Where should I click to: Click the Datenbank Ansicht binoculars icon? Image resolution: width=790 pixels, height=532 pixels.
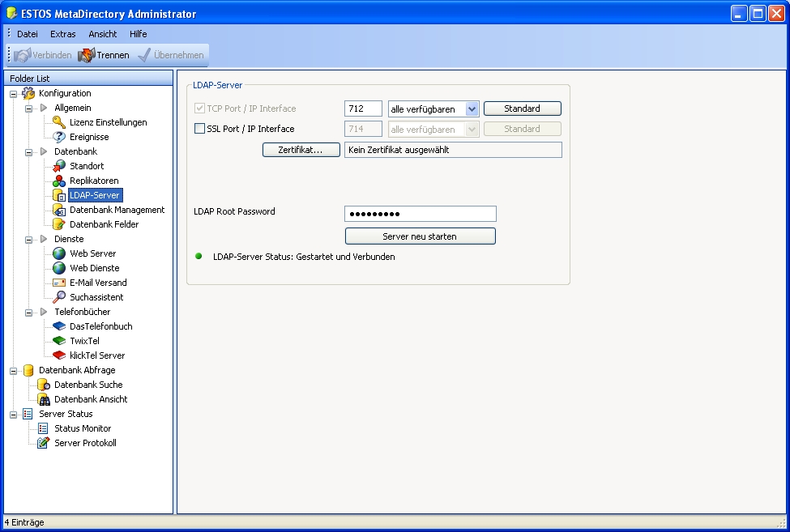[x=43, y=400]
